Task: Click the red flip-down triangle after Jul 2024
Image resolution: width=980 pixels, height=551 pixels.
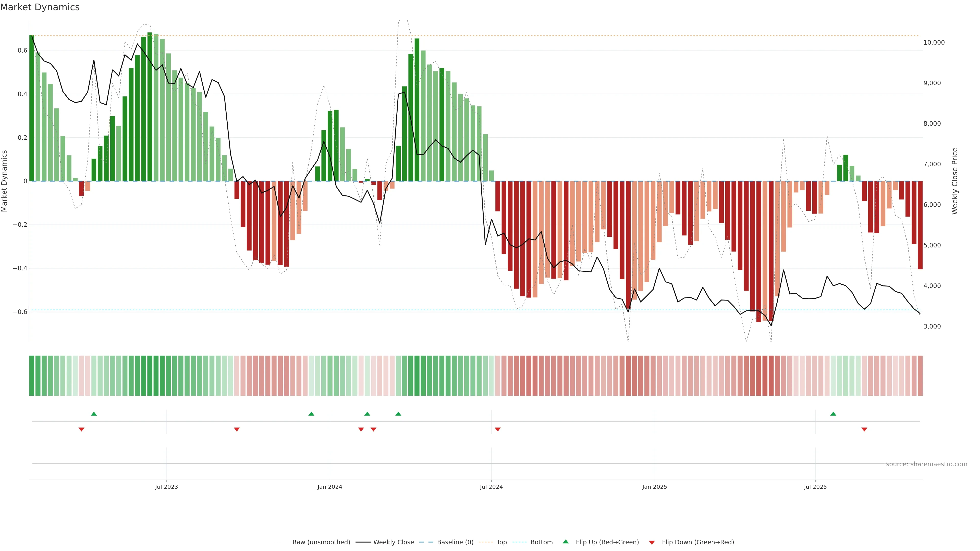Action: pyautogui.click(x=498, y=429)
